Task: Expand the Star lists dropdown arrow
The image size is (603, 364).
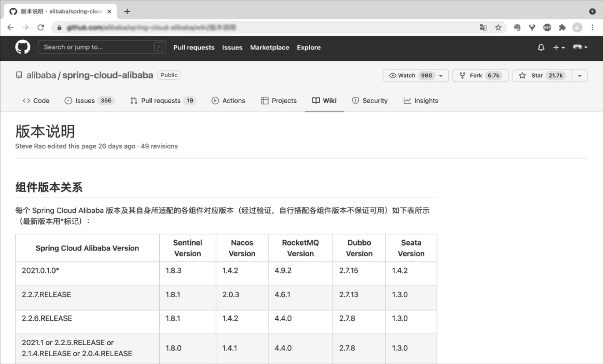Action: [580, 75]
